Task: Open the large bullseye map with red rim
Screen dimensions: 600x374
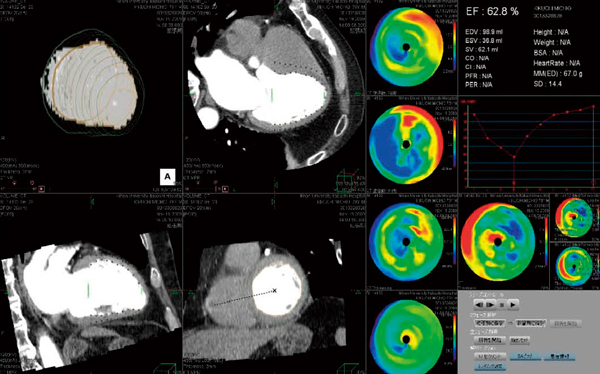Action: click(x=497, y=242)
